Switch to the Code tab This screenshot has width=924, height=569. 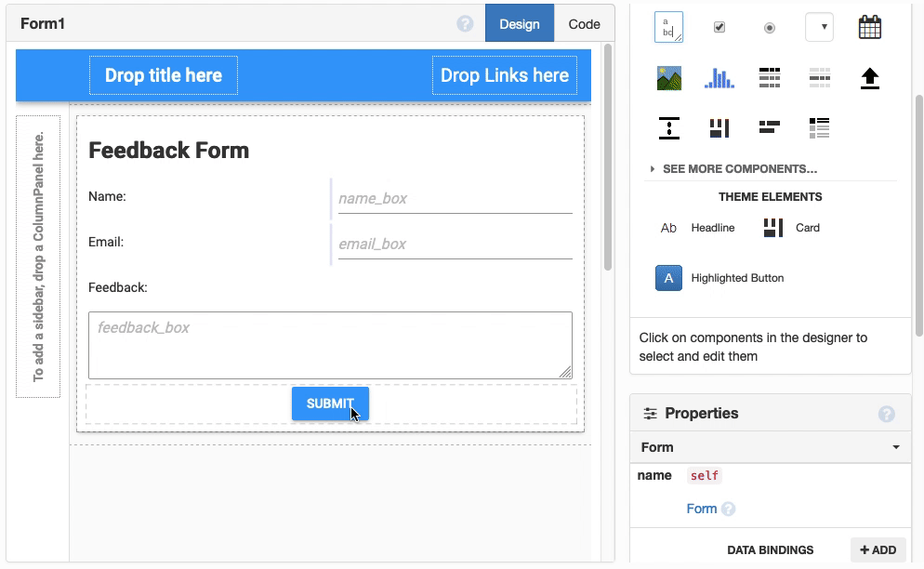pyautogui.click(x=584, y=23)
